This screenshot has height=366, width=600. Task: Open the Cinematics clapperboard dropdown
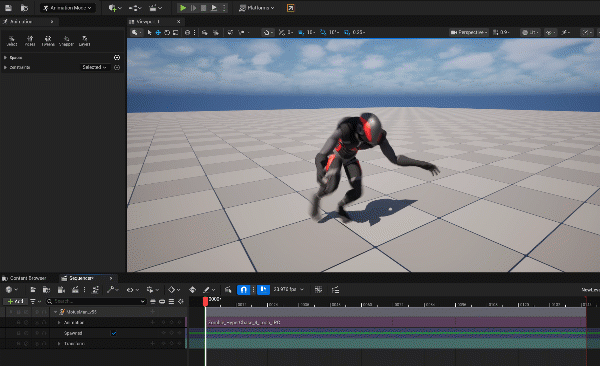click(x=155, y=8)
